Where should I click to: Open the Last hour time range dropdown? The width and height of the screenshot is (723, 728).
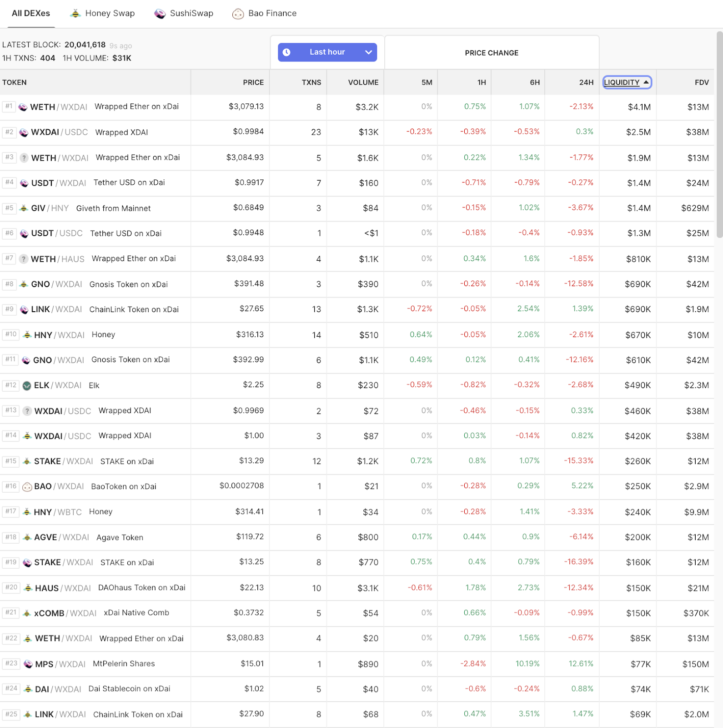(x=327, y=52)
